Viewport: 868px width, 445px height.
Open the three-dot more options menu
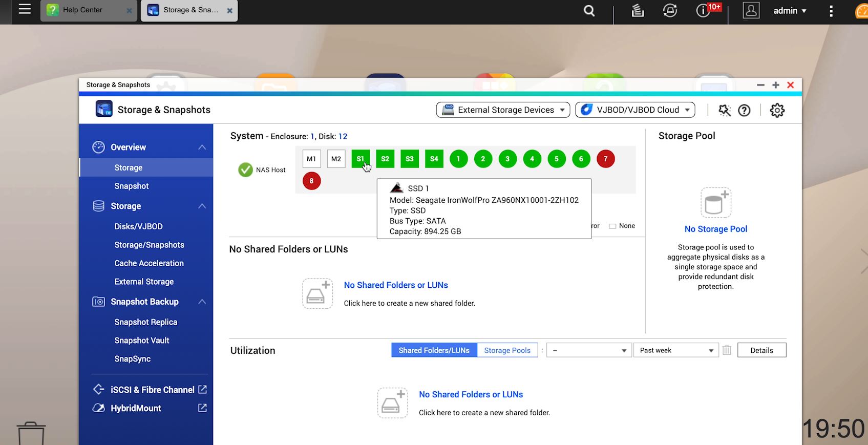coord(831,11)
